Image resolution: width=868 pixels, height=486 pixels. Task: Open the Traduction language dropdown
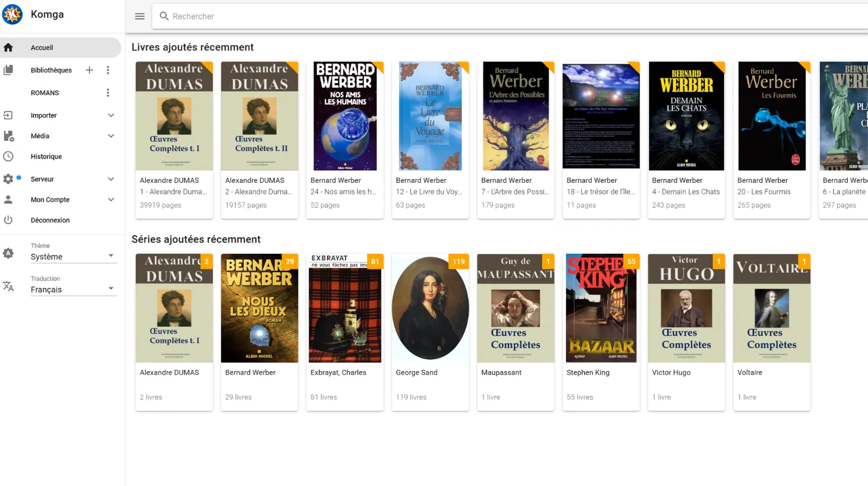click(73, 290)
